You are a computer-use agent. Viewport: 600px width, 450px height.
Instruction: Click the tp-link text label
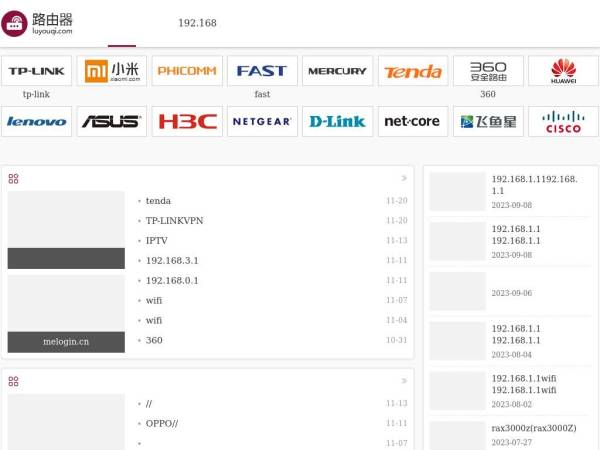point(37,95)
